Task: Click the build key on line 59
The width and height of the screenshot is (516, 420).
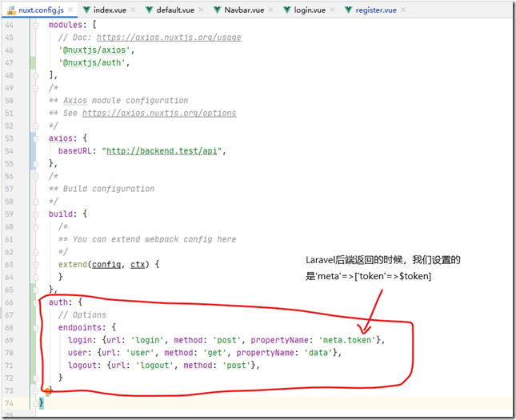Action: point(61,214)
